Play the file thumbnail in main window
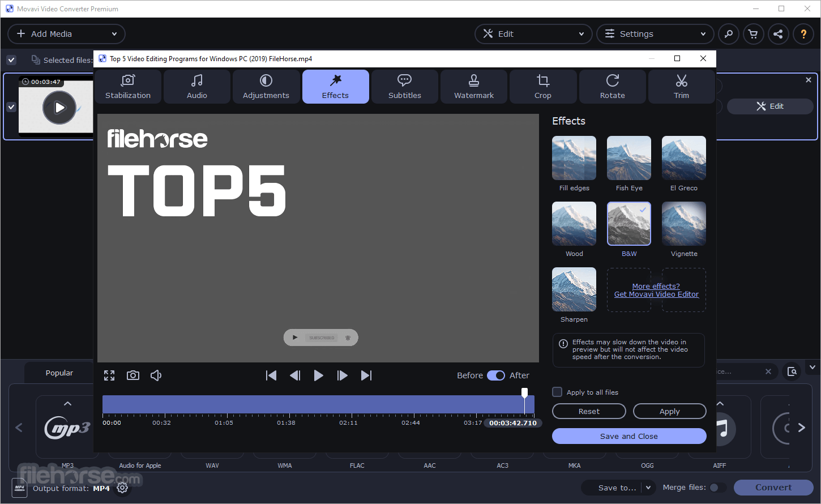Screen dimensions: 821x504 [59, 108]
